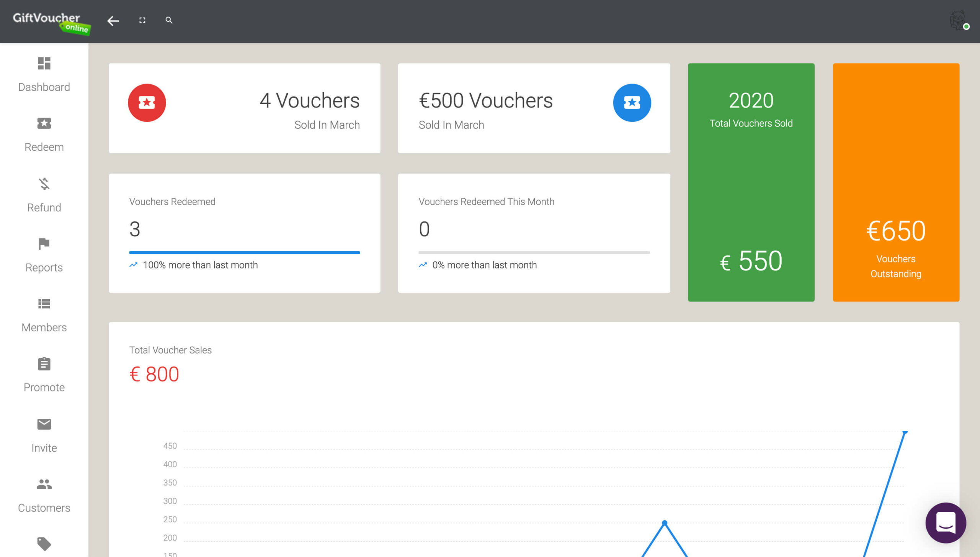Click '€650' outstanding amount
The image size is (980, 557).
(896, 231)
